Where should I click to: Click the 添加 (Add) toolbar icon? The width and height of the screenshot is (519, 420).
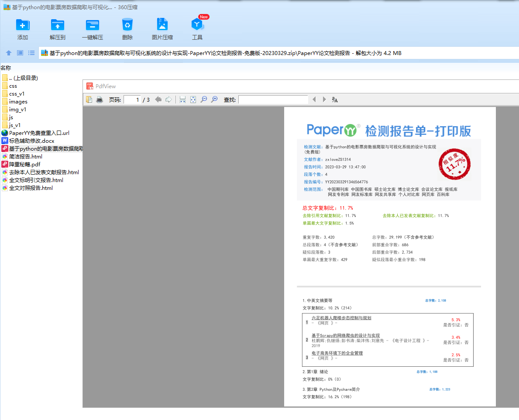pos(23,25)
